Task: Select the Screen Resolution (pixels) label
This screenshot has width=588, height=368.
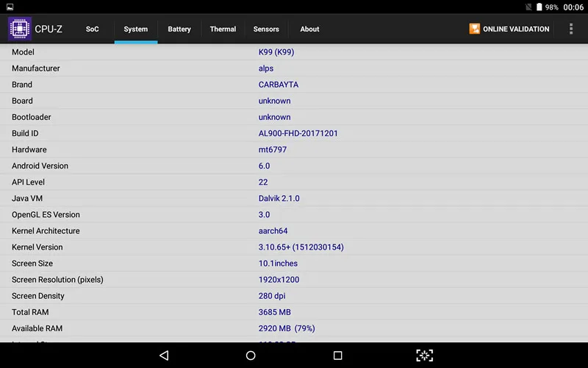Action: pos(57,280)
